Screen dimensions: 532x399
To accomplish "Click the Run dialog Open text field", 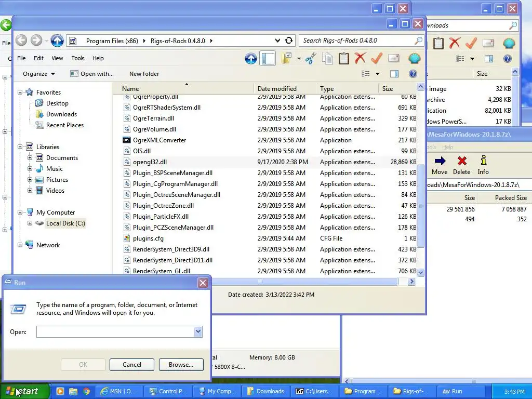I will click(x=115, y=331).
